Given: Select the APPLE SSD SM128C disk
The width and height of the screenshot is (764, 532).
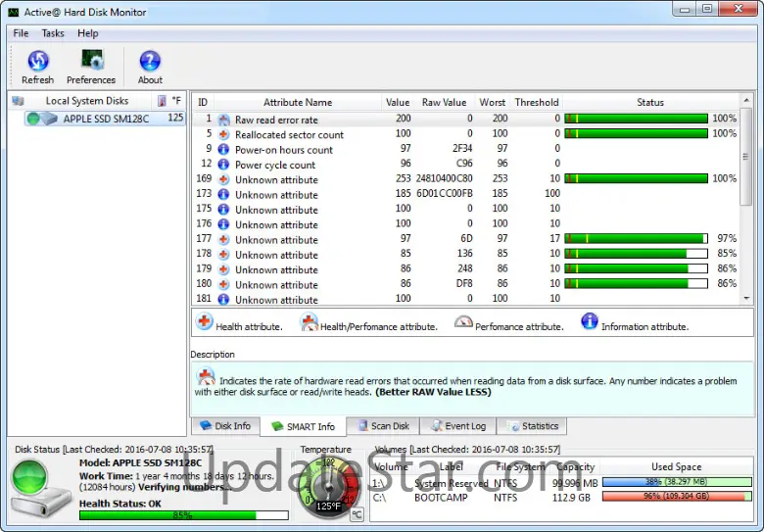Looking at the screenshot, I should click(105, 119).
